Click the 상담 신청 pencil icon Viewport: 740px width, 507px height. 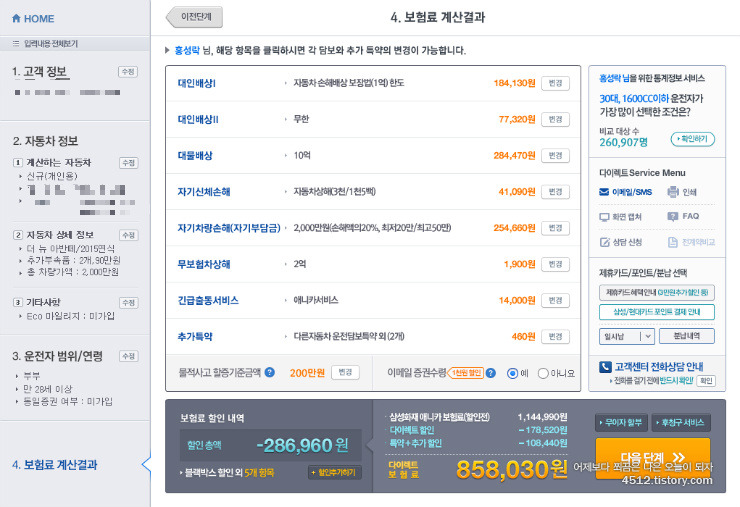pos(605,242)
